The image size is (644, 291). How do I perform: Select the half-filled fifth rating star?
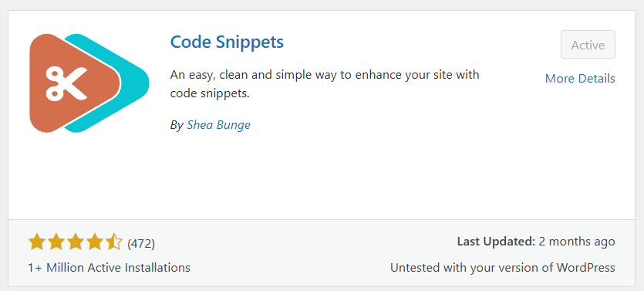click(114, 243)
